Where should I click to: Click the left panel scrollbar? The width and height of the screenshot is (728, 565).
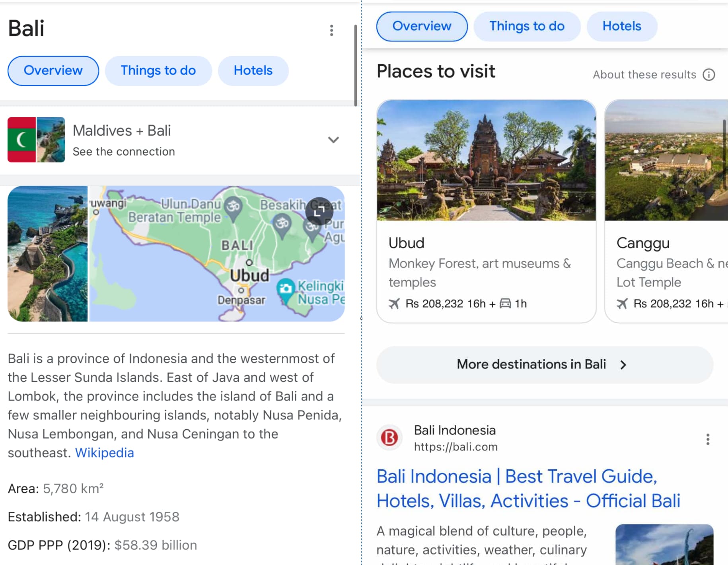point(356,66)
